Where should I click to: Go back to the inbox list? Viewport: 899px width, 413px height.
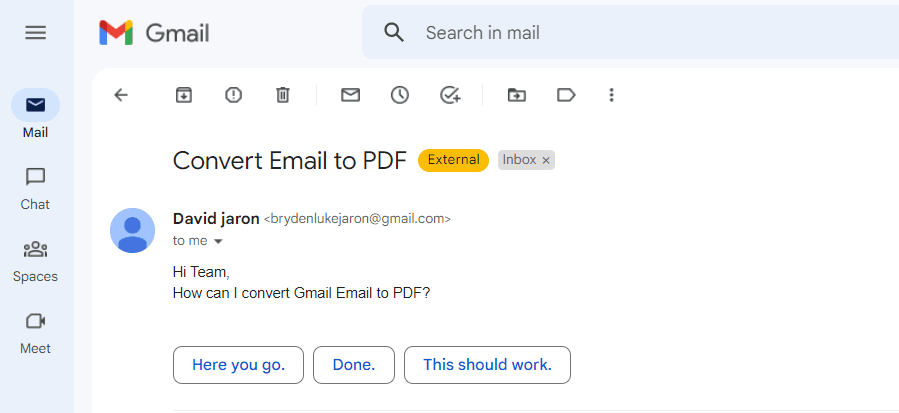click(121, 95)
